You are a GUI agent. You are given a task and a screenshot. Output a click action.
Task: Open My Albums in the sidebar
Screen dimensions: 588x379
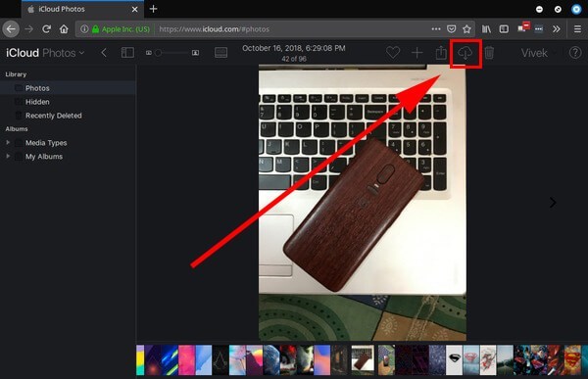[44, 157]
